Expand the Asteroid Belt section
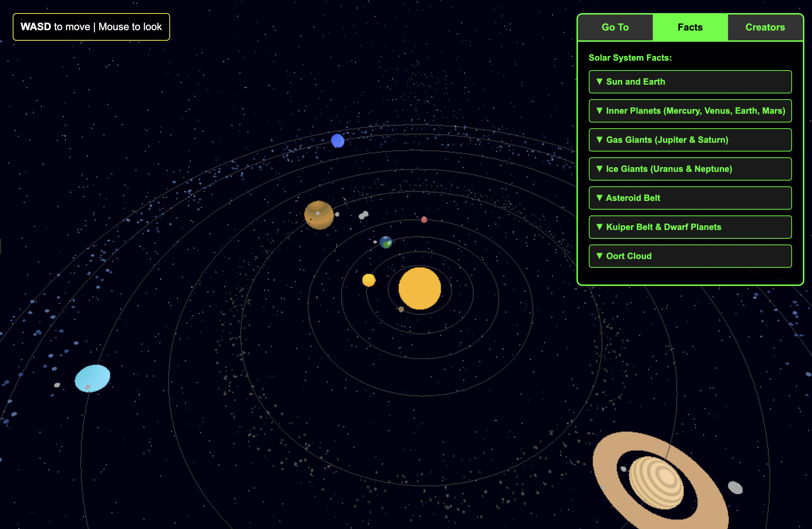 click(x=690, y=198)
